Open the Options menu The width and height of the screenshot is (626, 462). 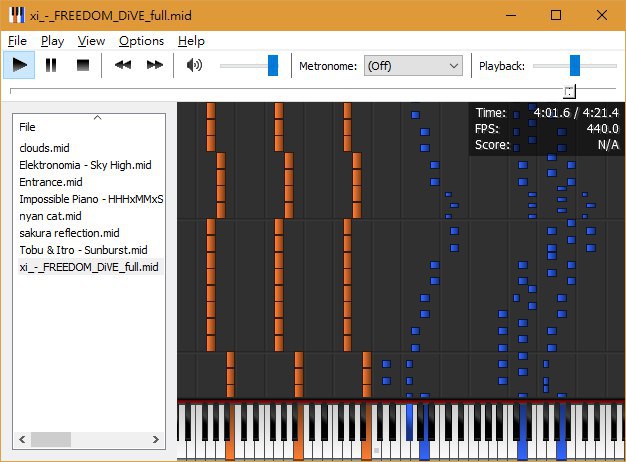[x=141, y=41]
